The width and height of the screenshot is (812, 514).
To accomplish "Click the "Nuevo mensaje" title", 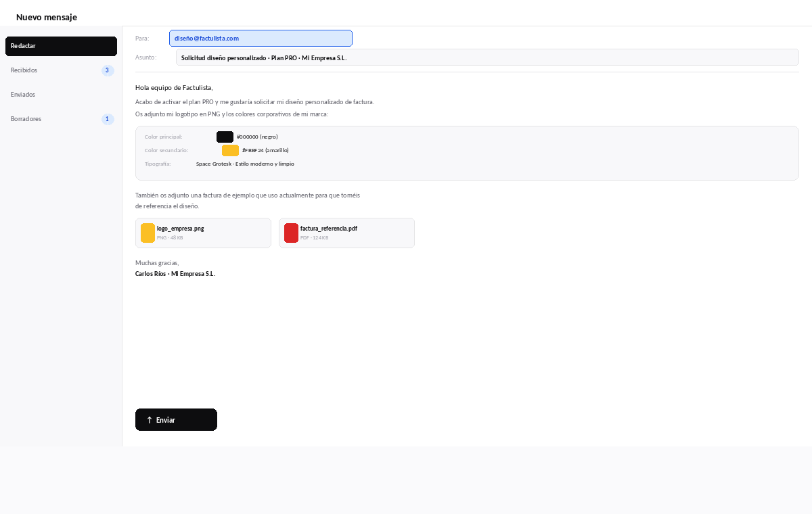I will tap(47, 17).
